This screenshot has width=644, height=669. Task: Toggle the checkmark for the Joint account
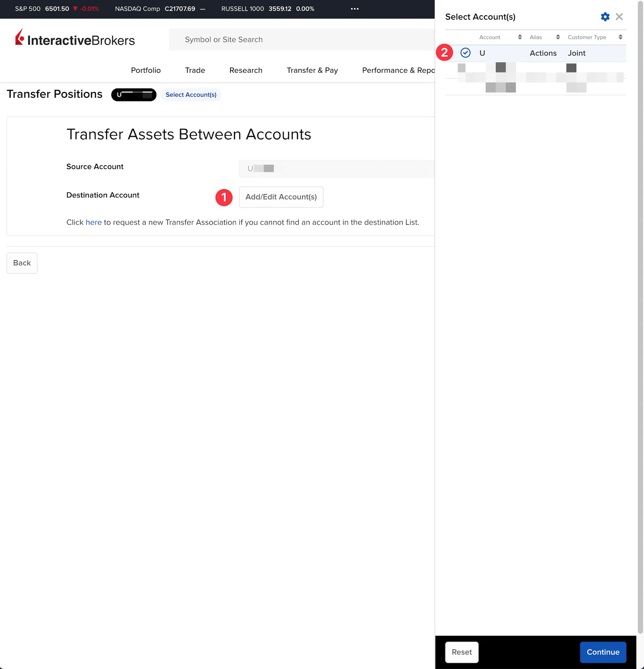click(x=465, y=53)
